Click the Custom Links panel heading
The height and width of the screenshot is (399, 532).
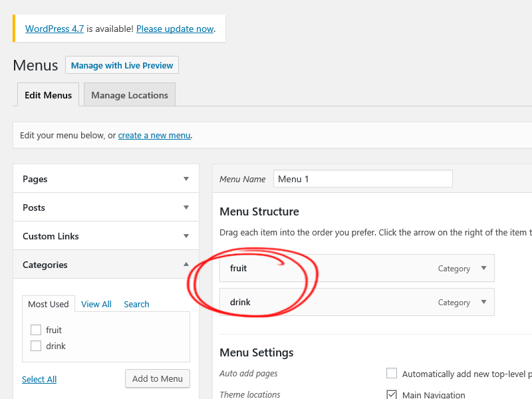(x=51, y=236)
